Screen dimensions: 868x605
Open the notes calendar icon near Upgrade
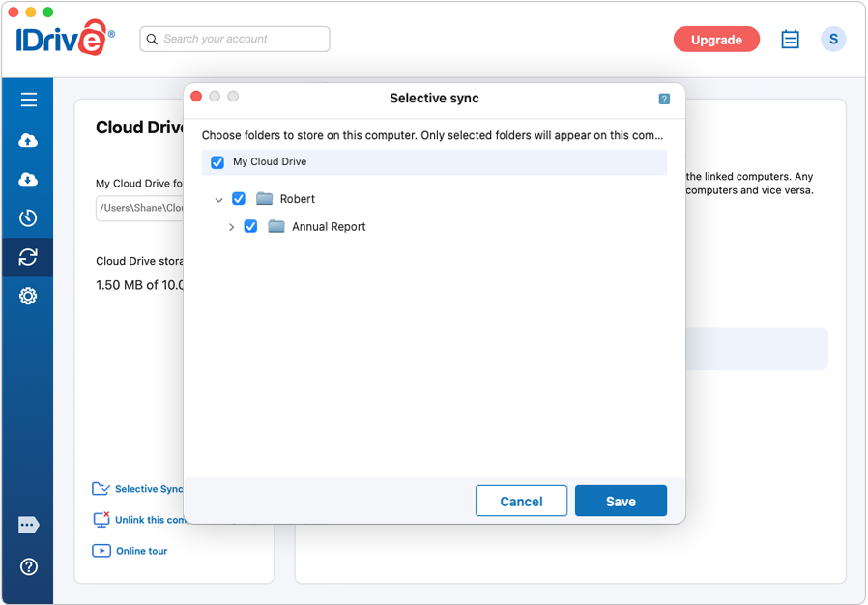point(790,40)
